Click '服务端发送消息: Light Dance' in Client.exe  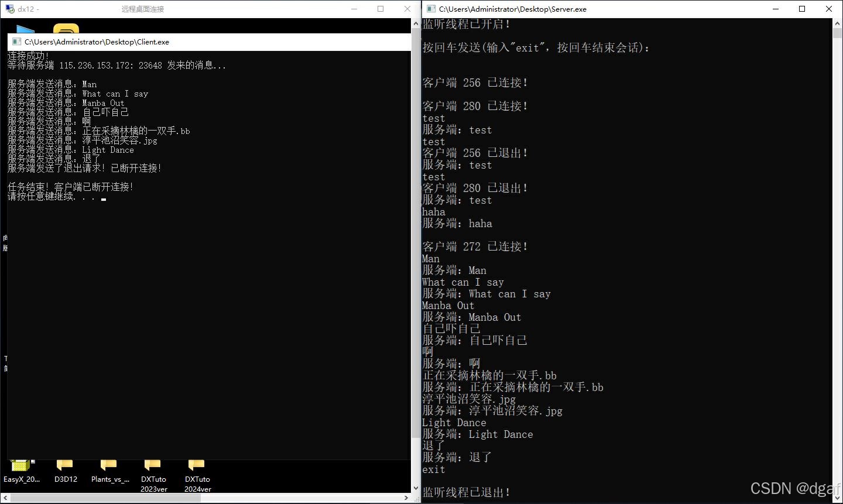(x=71, y=149)
